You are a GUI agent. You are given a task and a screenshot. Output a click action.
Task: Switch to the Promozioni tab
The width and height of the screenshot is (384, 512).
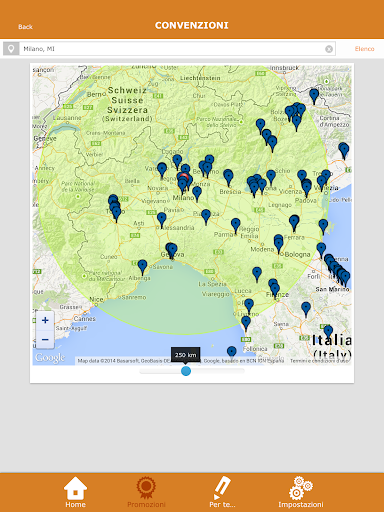tap(146, 492)
